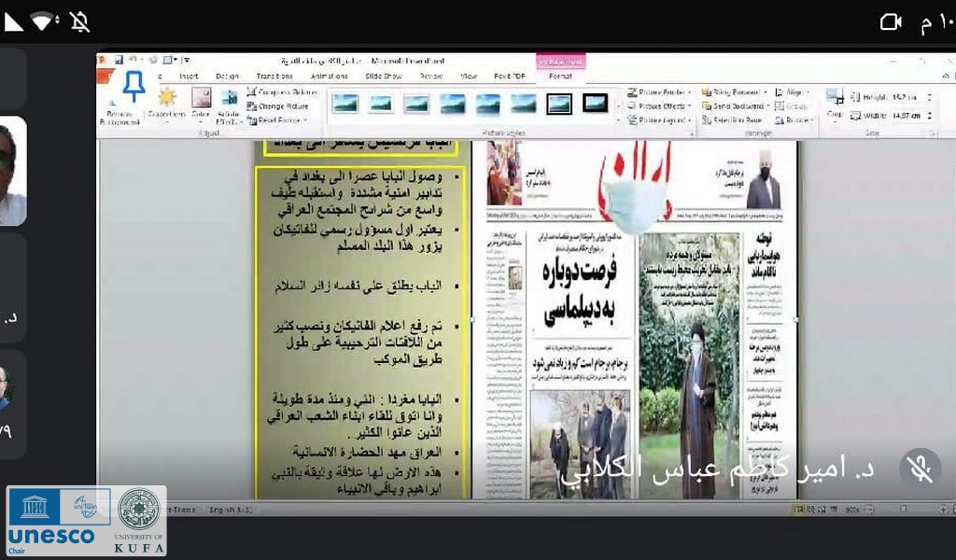Click the Send Backward button
Image resolution: width=956 pixels, height=560 pixels.
[736, 106]
